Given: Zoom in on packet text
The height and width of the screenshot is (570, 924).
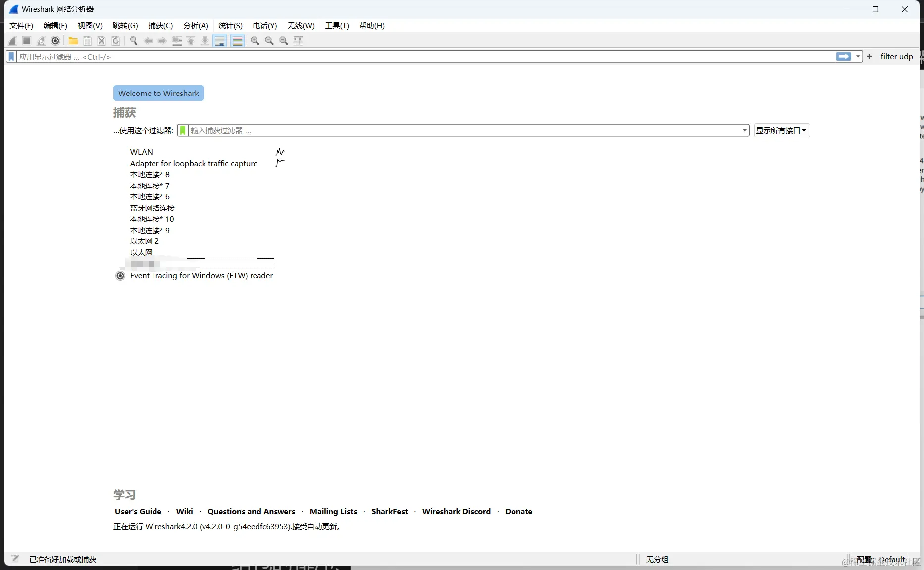Looking at the screenshot, I should click(255, 41).
